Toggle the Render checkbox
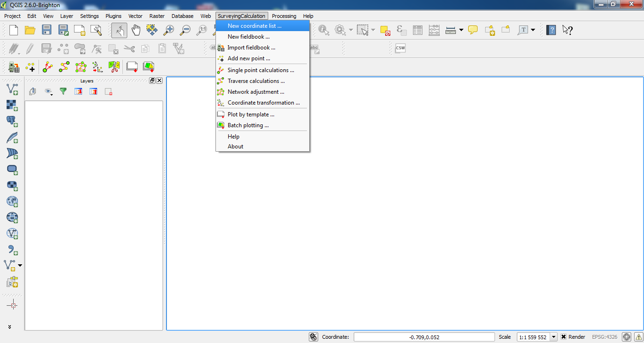The height and width of the screenshot is (343, 644). 563,337
